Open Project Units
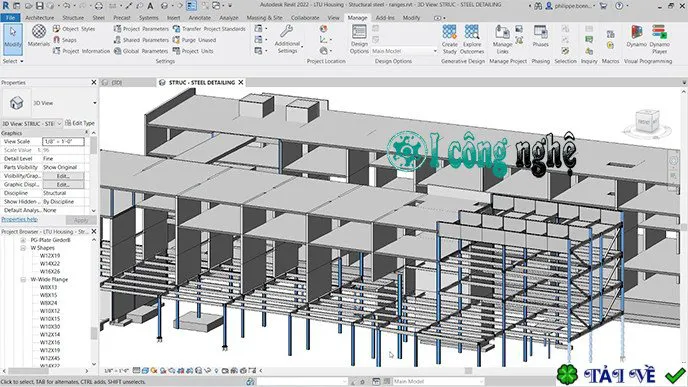This screenshot has width=688, height=387. (193, 51)
